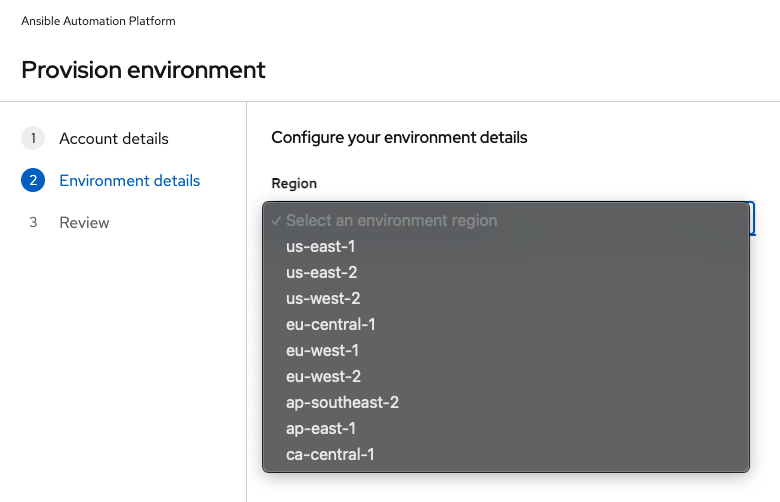Open the Review step
780x502 pixels.
[x=84, y=222]
